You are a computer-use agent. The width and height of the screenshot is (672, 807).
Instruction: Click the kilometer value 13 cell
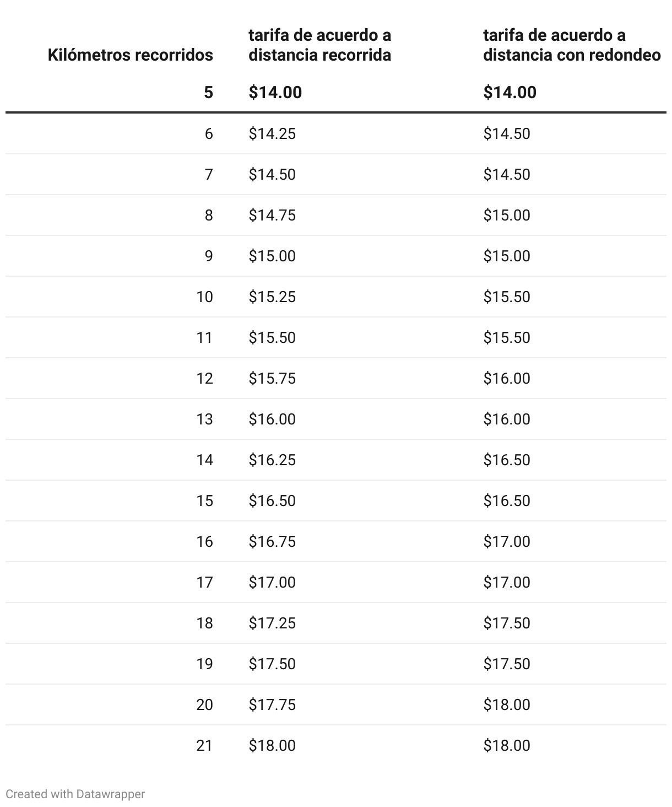(204, 419)
